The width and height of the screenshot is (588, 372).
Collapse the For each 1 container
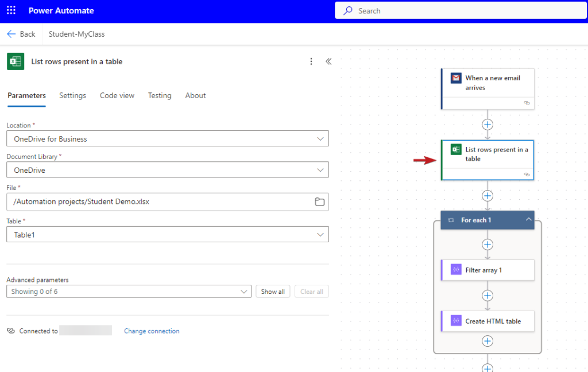click(x=528, y=219)
